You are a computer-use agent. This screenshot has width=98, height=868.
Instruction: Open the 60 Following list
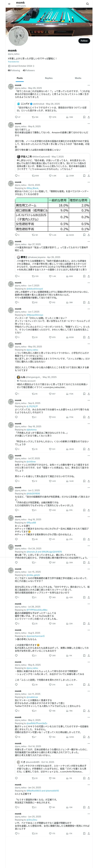[14, 70]
